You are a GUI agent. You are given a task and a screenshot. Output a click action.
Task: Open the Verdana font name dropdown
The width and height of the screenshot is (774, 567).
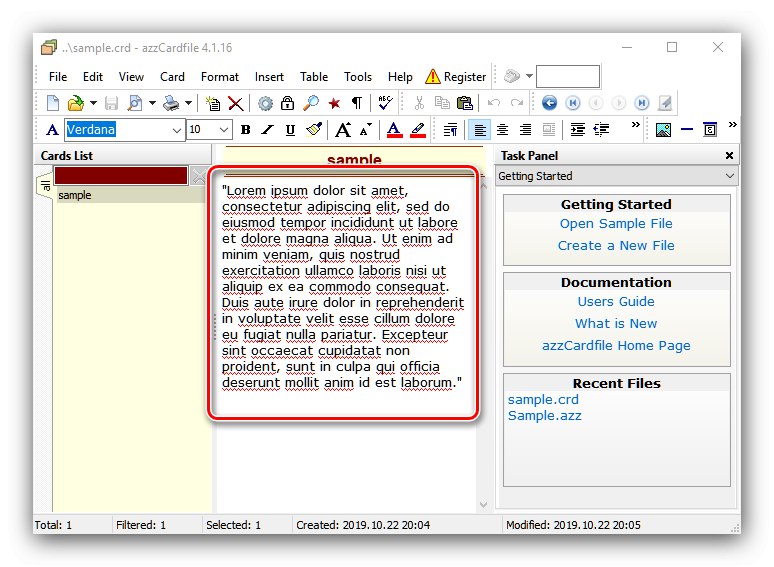177,130
